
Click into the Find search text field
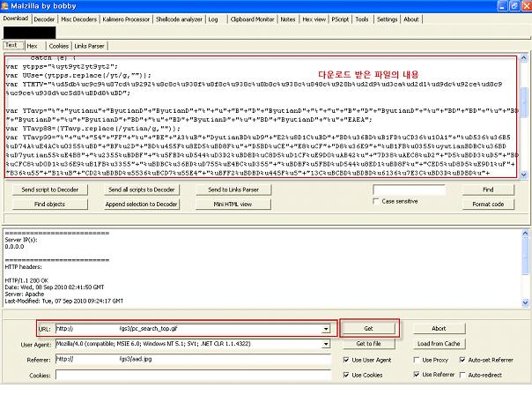click(x=409, y=190)
